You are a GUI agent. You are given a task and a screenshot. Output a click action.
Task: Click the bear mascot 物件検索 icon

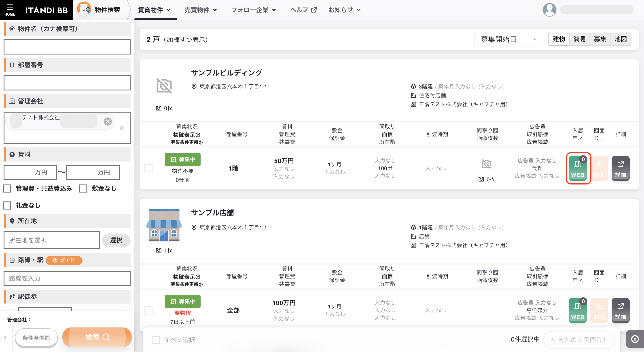coord(84,9)
